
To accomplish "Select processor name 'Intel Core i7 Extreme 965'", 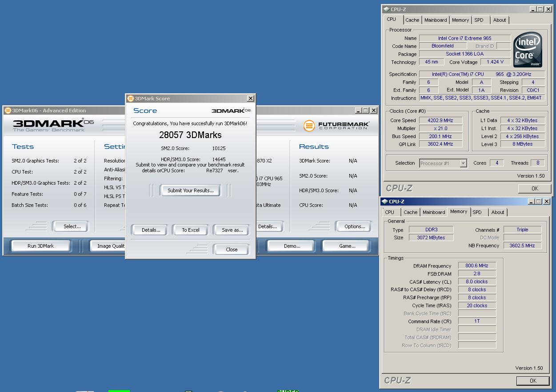I will click(464, 38).
